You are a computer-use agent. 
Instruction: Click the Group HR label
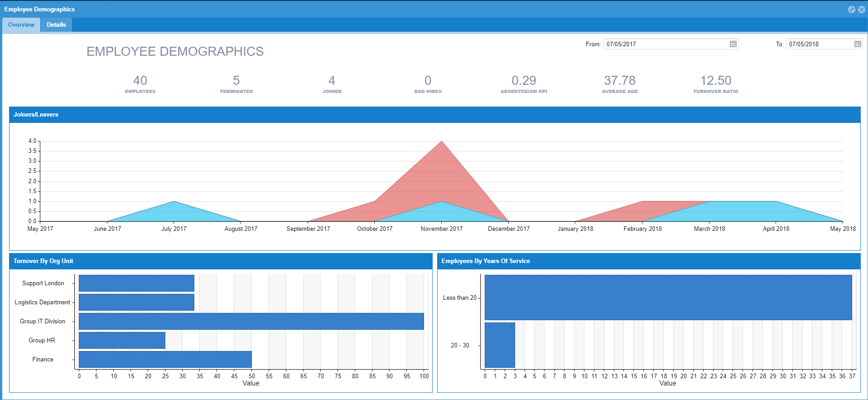42,341
